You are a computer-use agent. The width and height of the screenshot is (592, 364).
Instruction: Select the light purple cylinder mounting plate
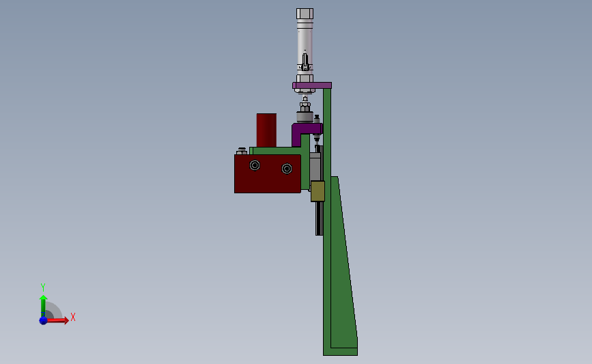(x=312, y=85)
